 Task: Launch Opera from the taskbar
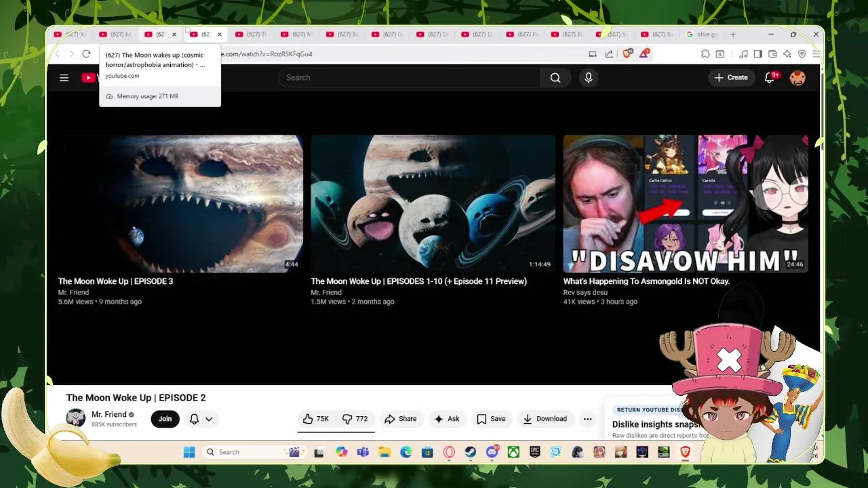click(x=449, y=452)
